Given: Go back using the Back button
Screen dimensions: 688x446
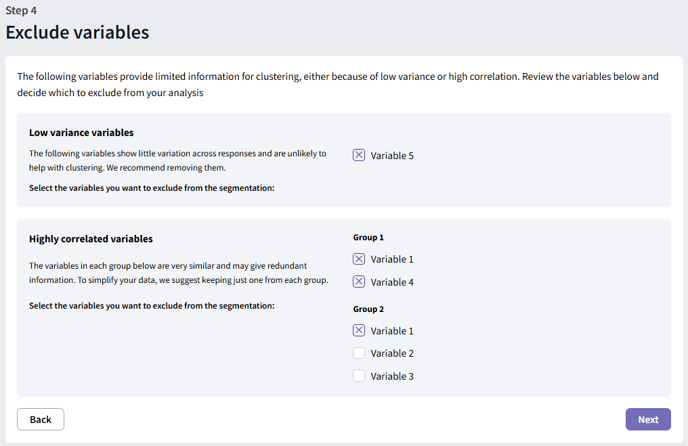Looking at the screenshot, I should (x=41, y=419).
